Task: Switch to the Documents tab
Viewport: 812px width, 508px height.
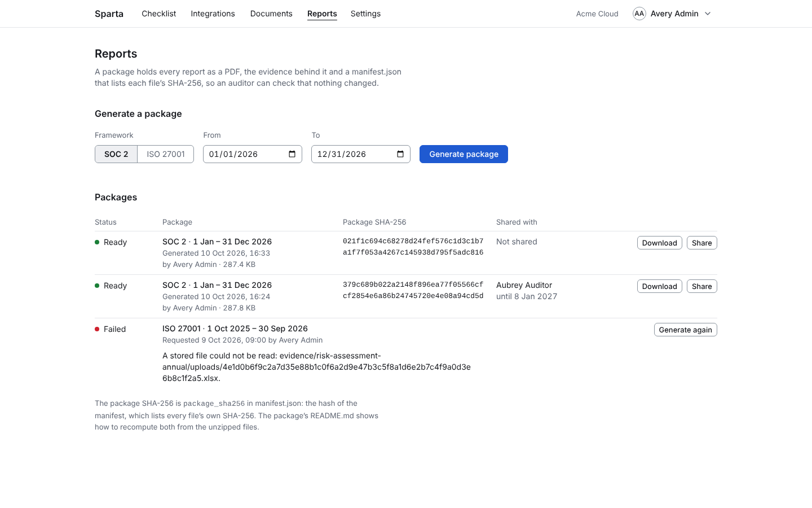Action: click(x=271, y=14)
